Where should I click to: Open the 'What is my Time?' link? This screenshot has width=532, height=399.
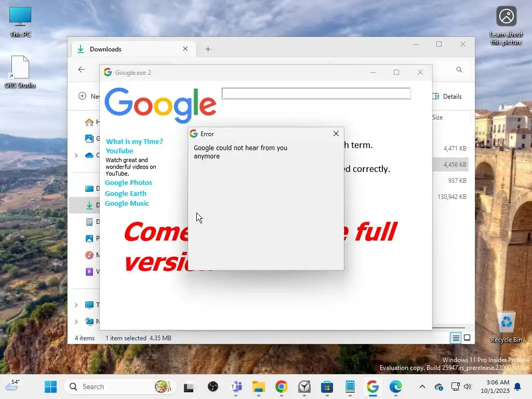click(x=135, y=141)
